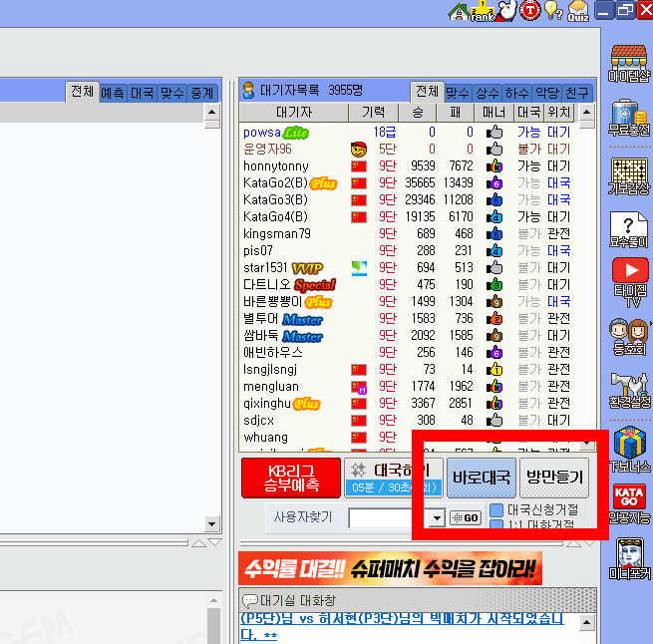Select user pis07 in waiting list
Viewport: 653px width, 644px height.
coord(407,251)
